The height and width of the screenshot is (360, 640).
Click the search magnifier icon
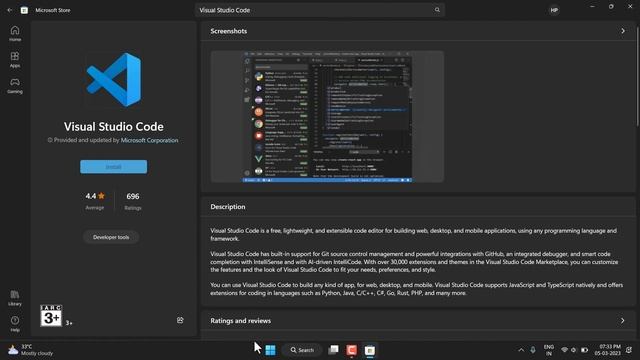[437, 10]
